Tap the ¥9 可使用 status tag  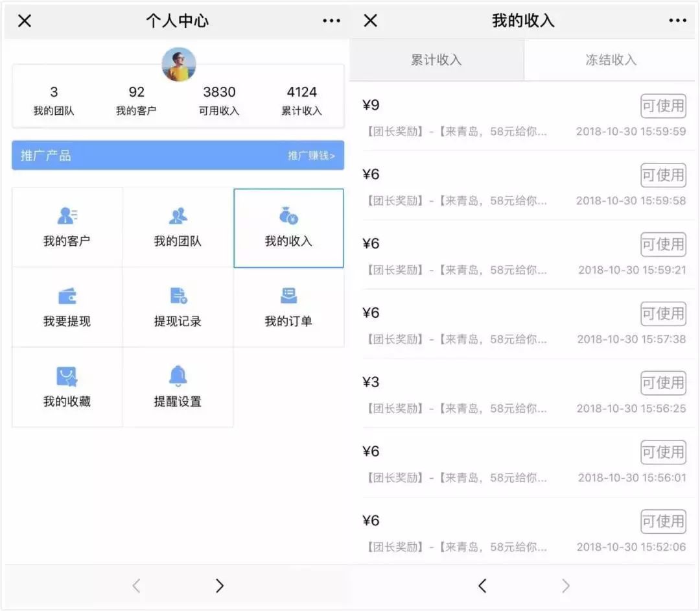coord(663,106)
